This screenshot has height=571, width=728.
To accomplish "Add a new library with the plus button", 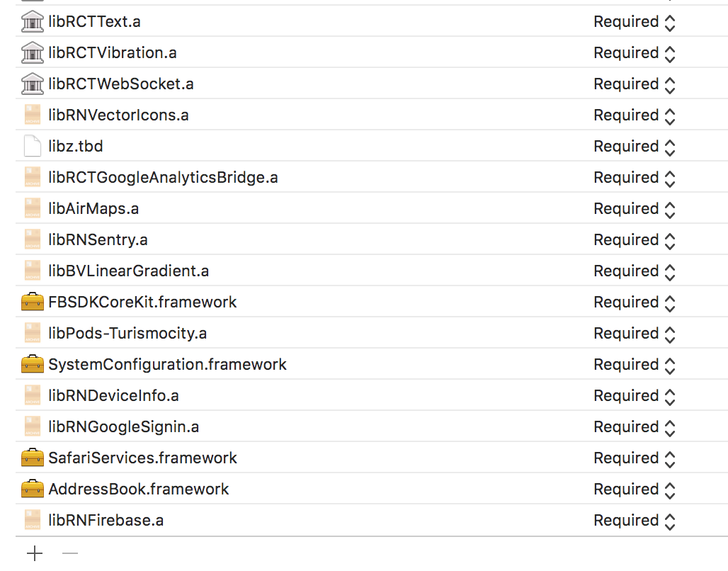I will tap(34, 553).
